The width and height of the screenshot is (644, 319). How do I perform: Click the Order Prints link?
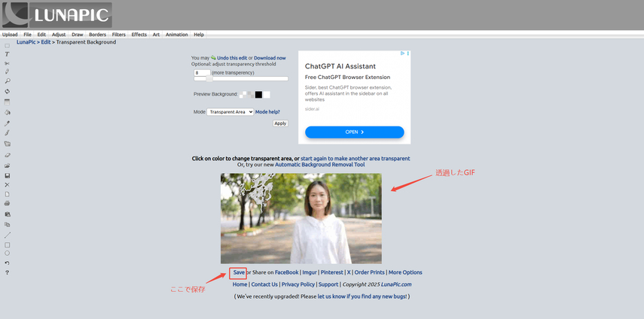370,272
